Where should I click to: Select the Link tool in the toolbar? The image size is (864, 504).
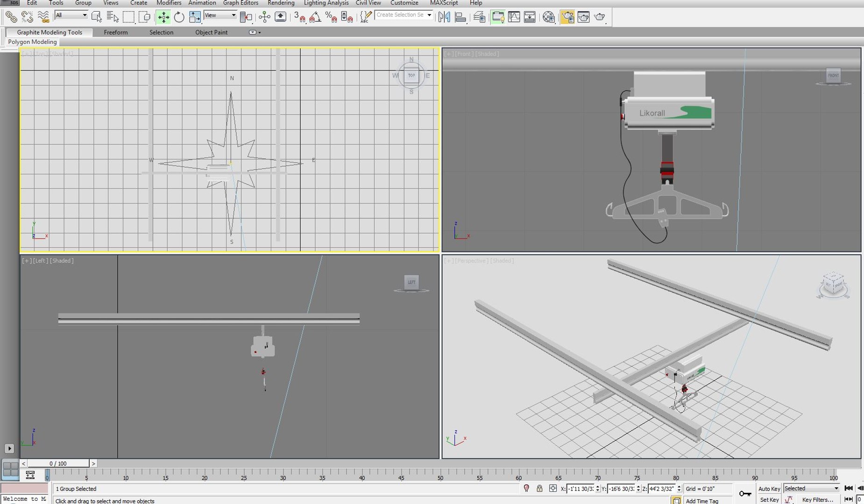point(11,17)
